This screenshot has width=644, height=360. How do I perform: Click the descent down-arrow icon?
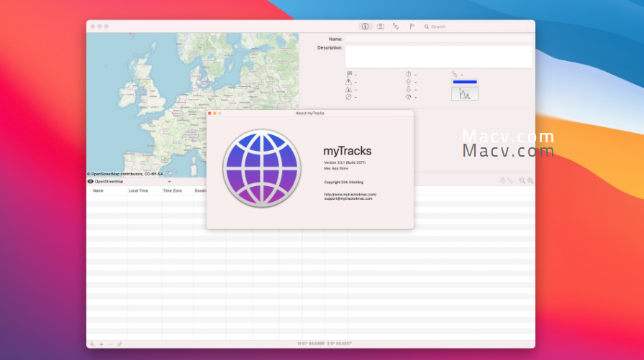(408, 89)
